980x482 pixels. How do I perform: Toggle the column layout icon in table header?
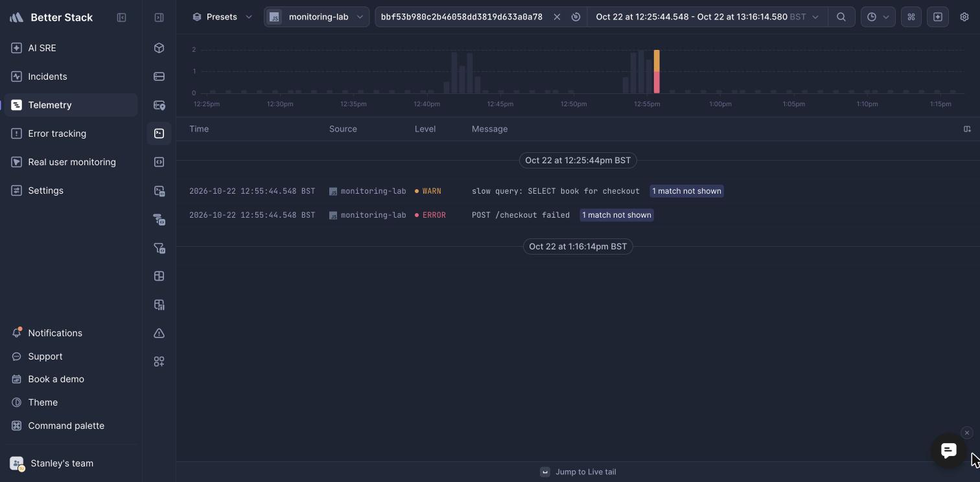click(x=967, y=129)
